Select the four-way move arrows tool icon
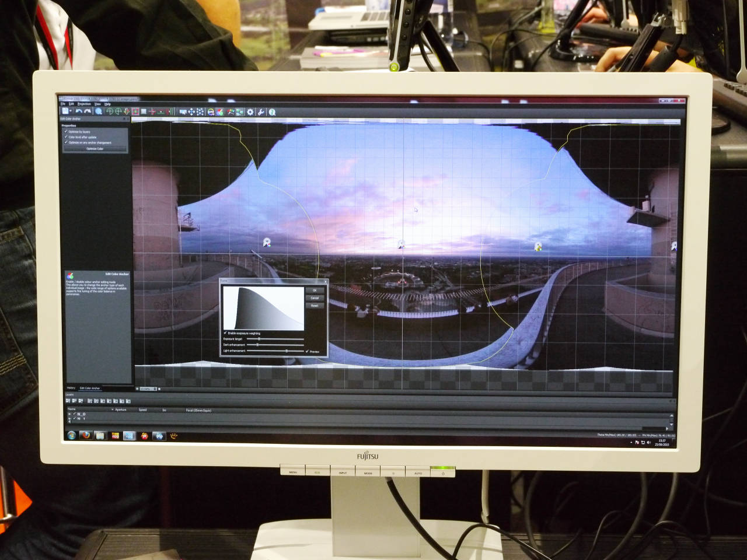Viewport: 747px width, 560px height. point(191,111)
